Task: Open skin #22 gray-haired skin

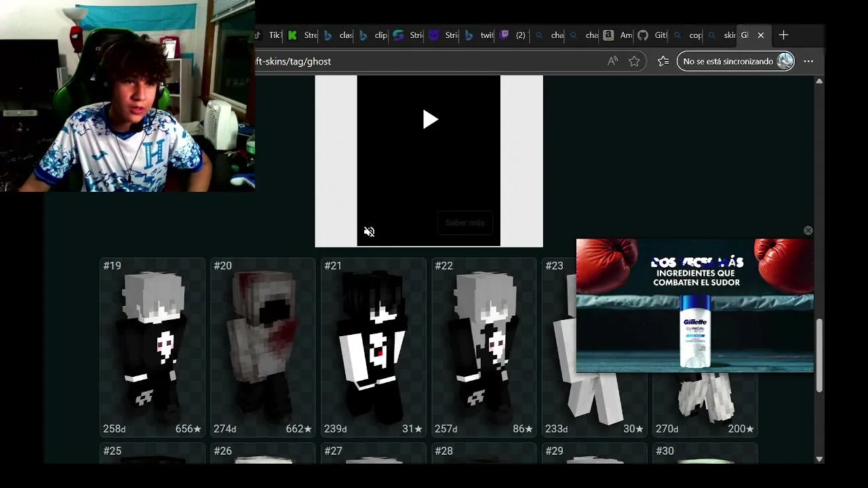Action: coord(484,348)
